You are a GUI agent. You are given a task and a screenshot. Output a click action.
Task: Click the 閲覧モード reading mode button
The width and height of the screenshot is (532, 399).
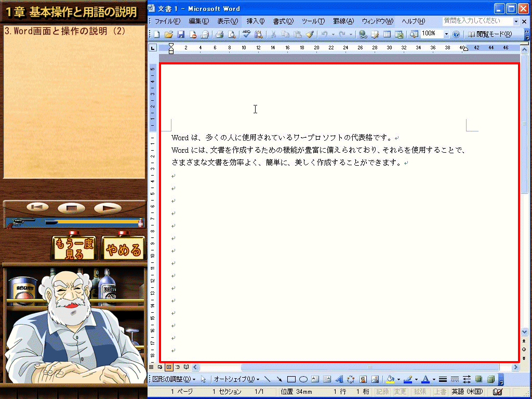489,34
